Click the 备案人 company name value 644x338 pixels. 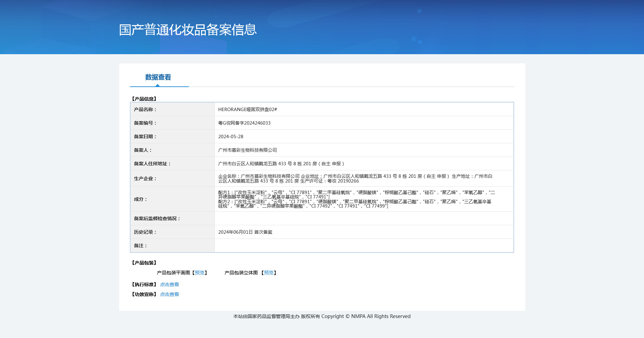click(x=248, y=150)
